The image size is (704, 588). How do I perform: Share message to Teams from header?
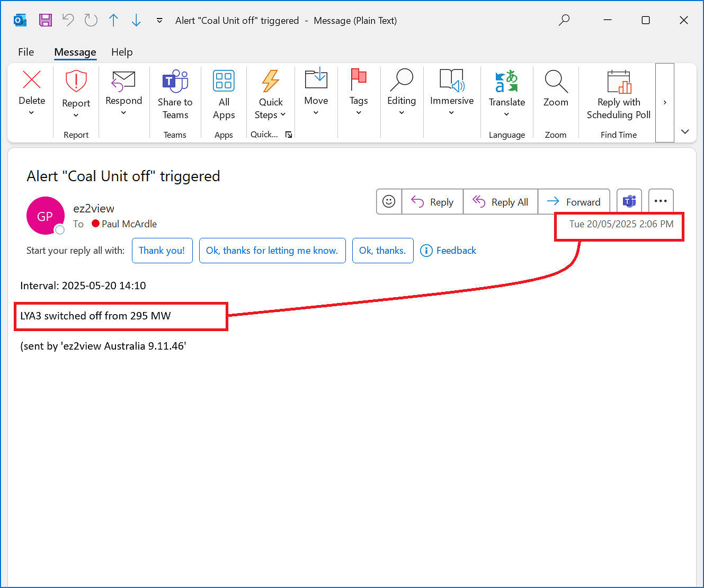(x=629, y=201)
